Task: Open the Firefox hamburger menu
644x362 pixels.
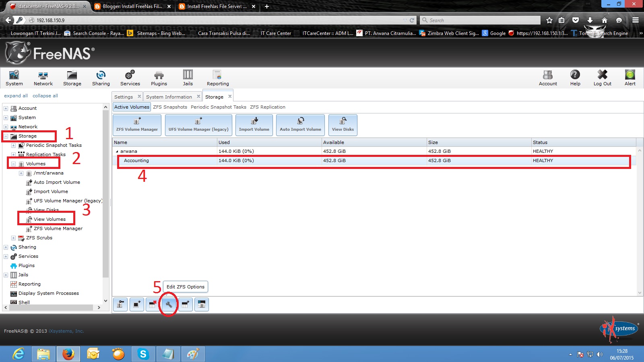Action: click(x=636, y=20)
